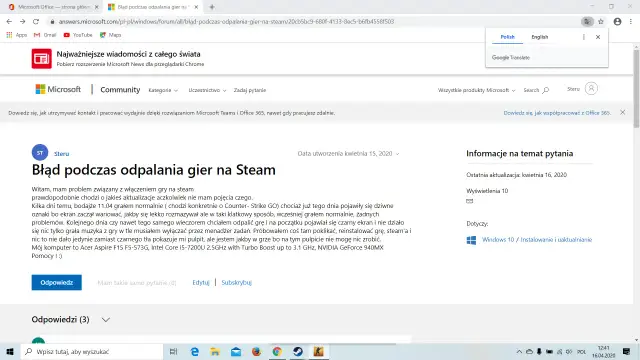The width and height of the screenshot is (640, 360).
Task: Click the browser forward arrow
Action: pos(22,22)
